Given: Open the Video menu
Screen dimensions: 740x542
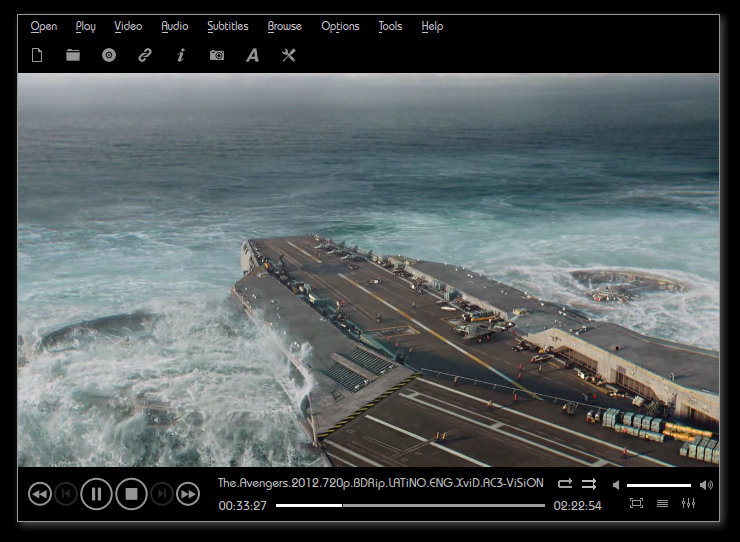Looking at the screenshot, I should click(x=128, y=26).
